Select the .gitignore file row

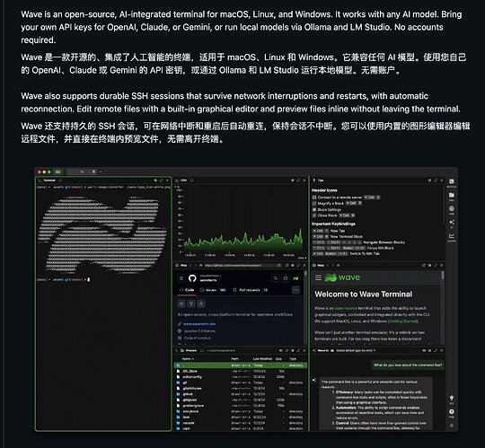coord(241,400)
